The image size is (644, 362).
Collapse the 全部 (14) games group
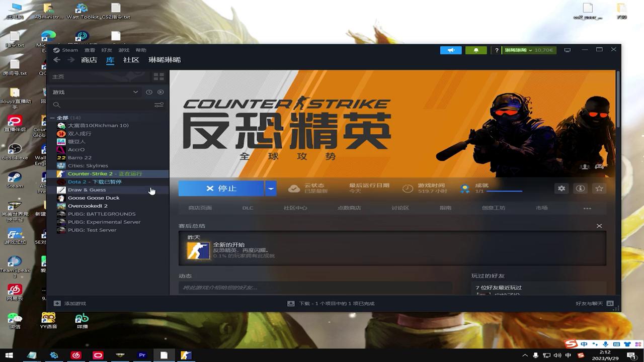coord(52,117)
